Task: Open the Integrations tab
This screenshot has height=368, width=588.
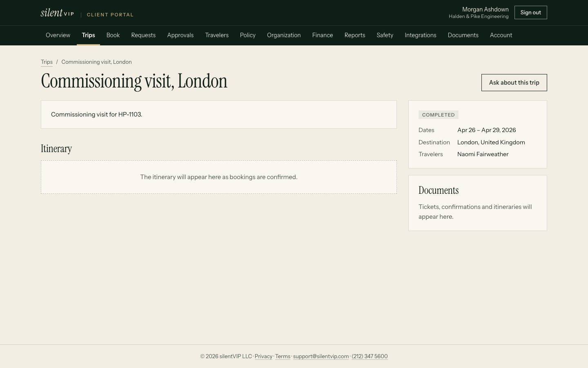Action: (421, 35)
